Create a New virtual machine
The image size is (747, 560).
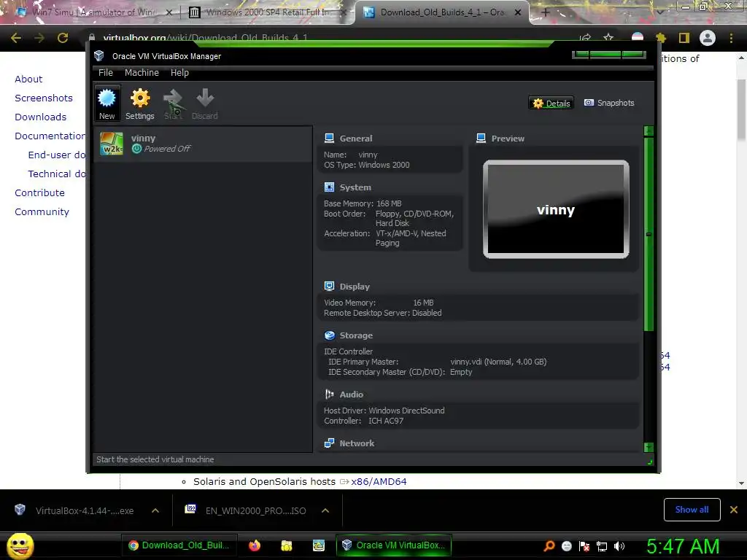107,104
